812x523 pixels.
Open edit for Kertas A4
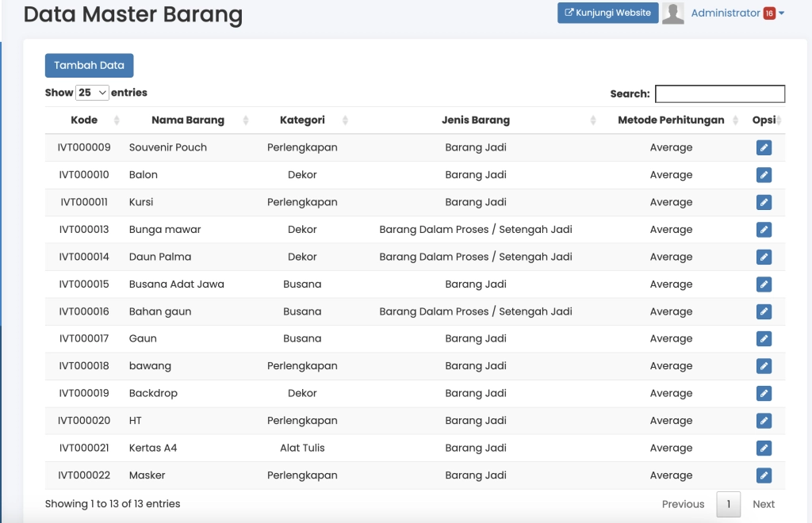[x=764, y=448]
